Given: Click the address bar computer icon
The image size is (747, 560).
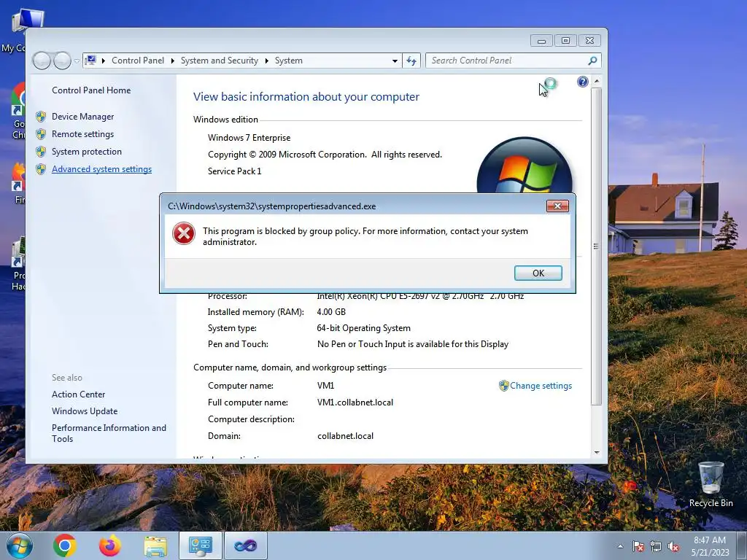Looking at the screenshot, I should pos(90,61).
